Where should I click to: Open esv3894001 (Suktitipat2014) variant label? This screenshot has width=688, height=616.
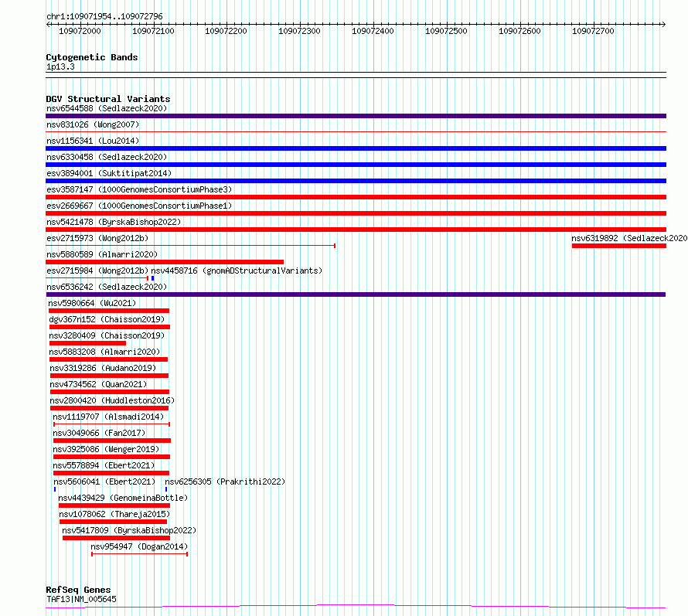pos(109,173)
